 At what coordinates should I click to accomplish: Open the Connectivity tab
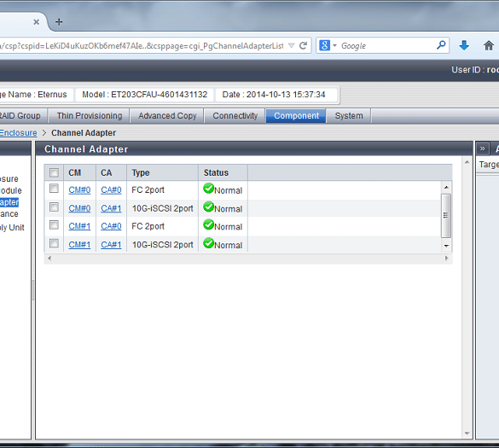[x=235, y=115]
